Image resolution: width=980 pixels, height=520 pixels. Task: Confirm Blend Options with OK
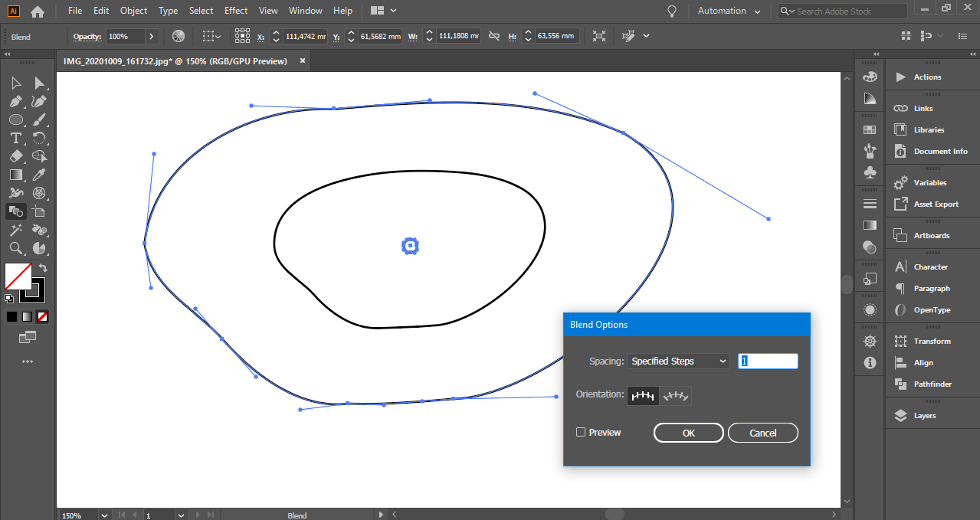pyautogui.click(x=688, y=433)
